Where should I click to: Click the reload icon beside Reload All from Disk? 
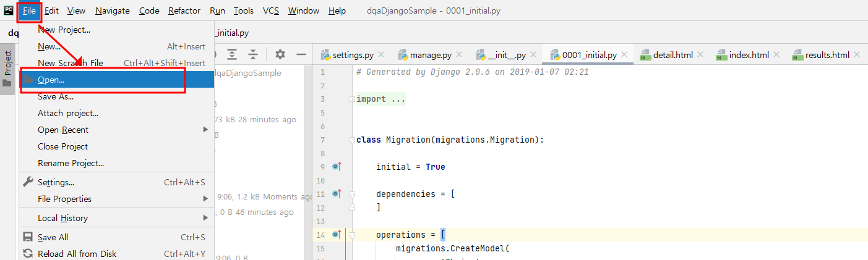pos(28,254)
